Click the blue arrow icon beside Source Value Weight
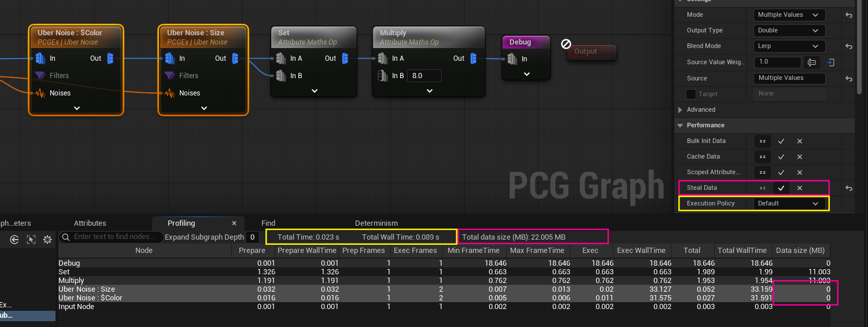The height and width of the screenshot is (327, 868). (x=830, y=63)
